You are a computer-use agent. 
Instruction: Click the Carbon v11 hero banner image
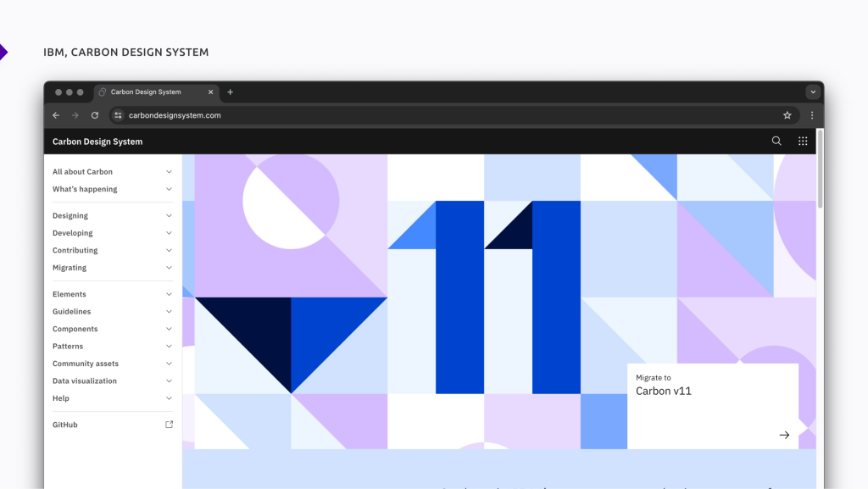pos(499,302)
